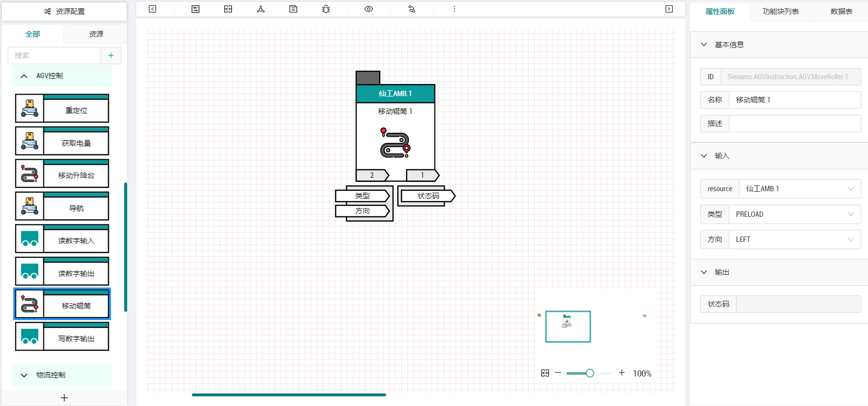Click the 资源配置 header icon

pos(48,11)
